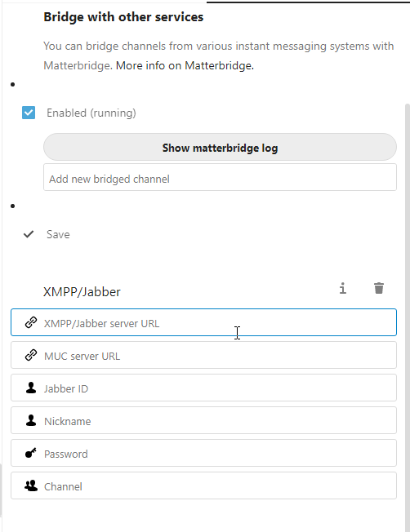Select the Password input field
This screenshot has height=532, width=410.
pos(204,453)
